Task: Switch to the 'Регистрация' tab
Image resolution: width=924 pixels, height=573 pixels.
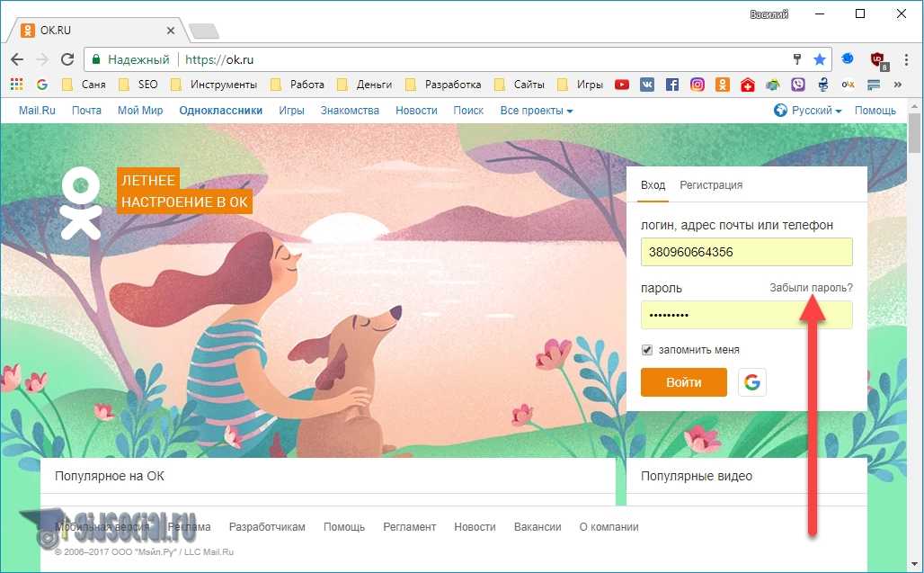Action: [x=711, y=185]
